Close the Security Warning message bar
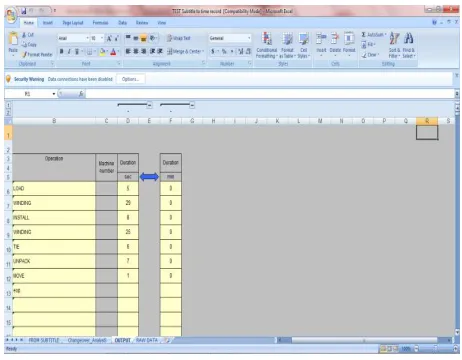 pyautogui.click(x=456, y=76)
